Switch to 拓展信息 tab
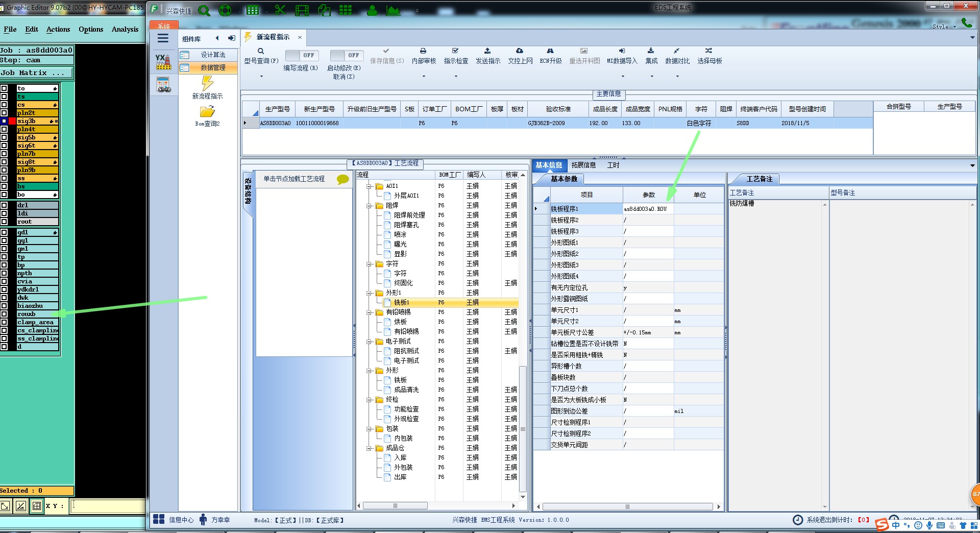 point(583,165)
